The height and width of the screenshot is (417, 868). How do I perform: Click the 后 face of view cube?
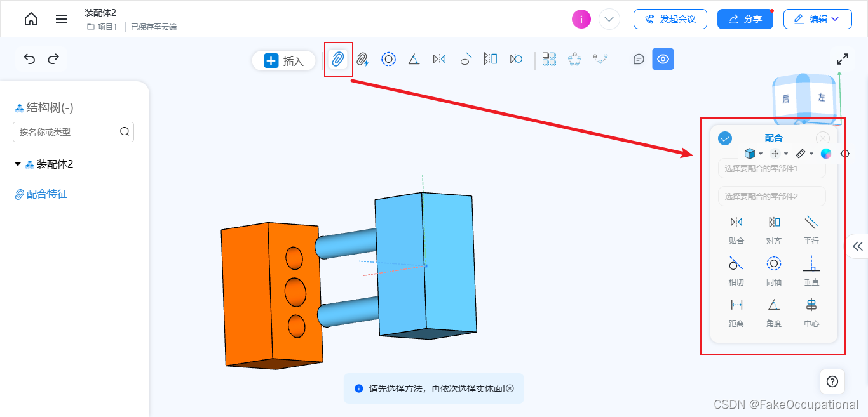785,98
